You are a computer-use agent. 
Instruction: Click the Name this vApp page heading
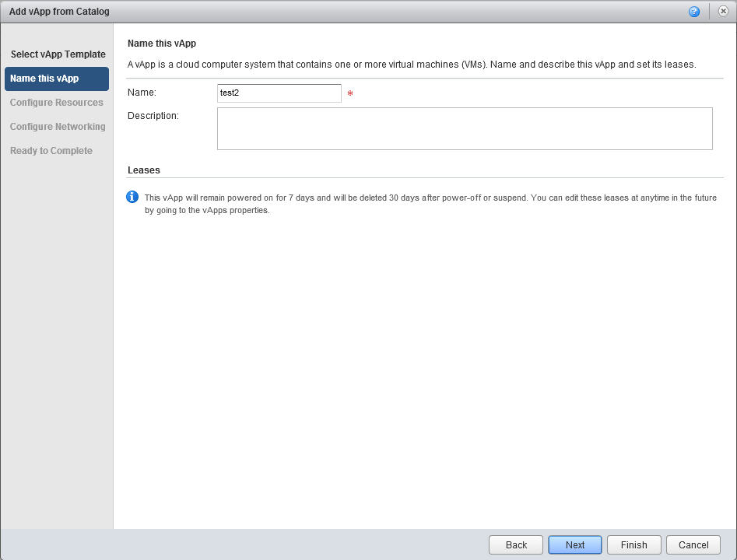[x=162, y=44]
